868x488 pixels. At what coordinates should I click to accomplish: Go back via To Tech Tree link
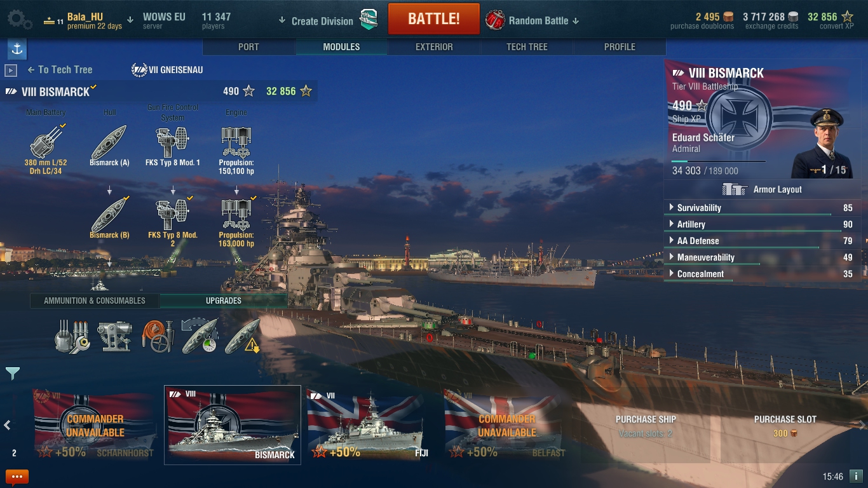pyautogui.click(x=60, y=70)
